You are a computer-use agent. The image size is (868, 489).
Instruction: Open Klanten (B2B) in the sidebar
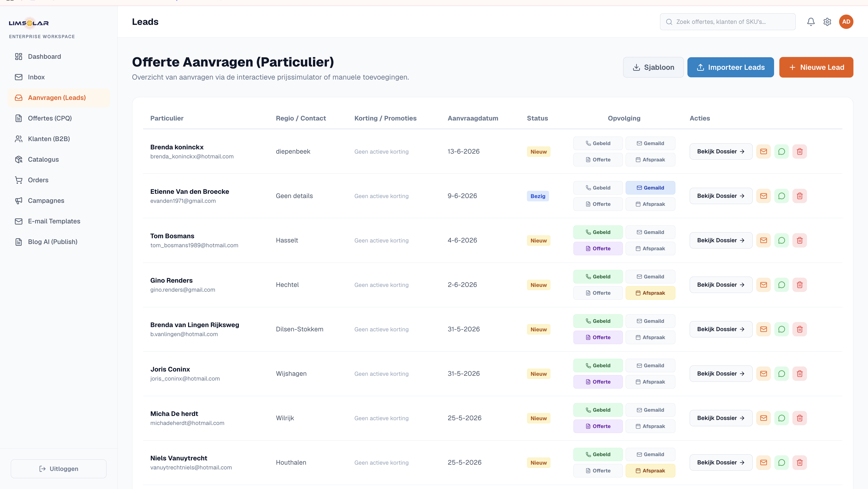tap(59, 139)
